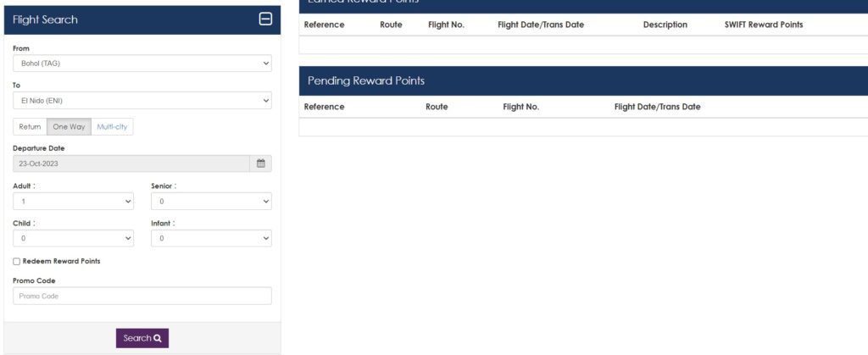This screenshot has width=868, height=355.
Task: Expand the Senior passenger count dropdown
Action: pyautogui.click(x=211, y=202)
